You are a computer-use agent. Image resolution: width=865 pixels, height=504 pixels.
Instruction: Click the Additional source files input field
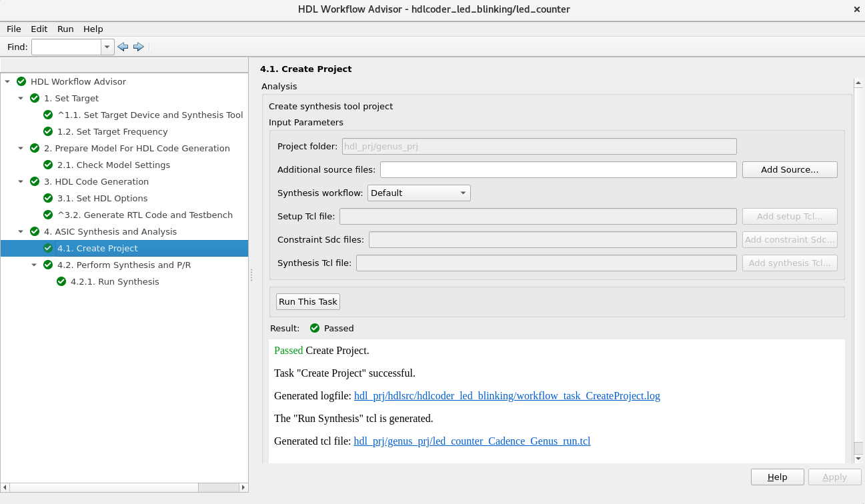coord(558,169)
